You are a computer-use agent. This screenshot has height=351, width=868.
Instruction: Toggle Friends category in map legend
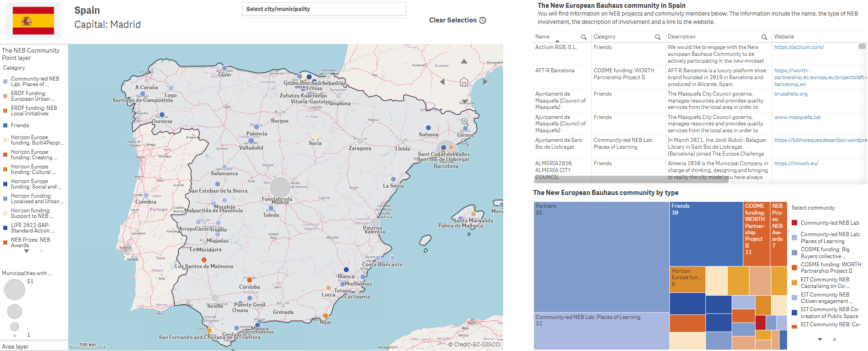click(20, 125)
